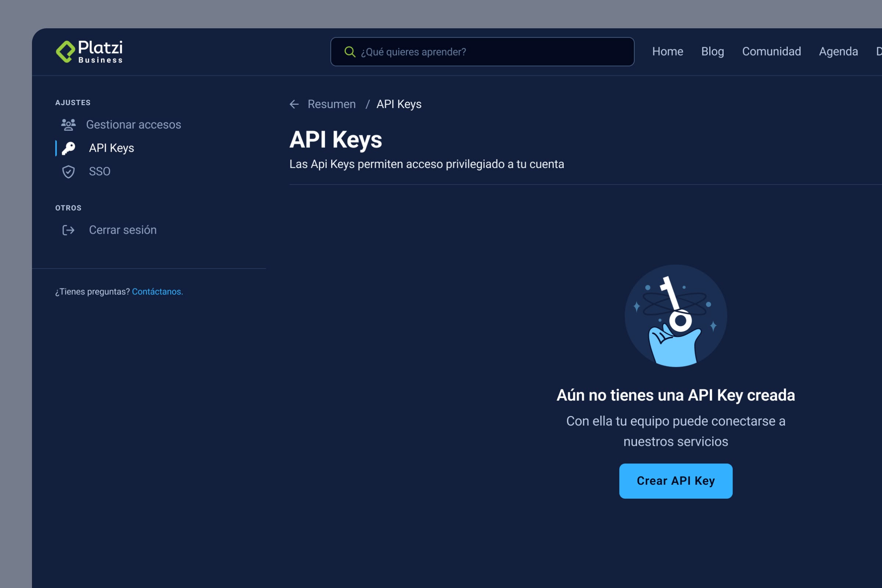Choose the Cerrar sesión sidebar option
This screenshot has width=882, height=588.
click(123, 230)
